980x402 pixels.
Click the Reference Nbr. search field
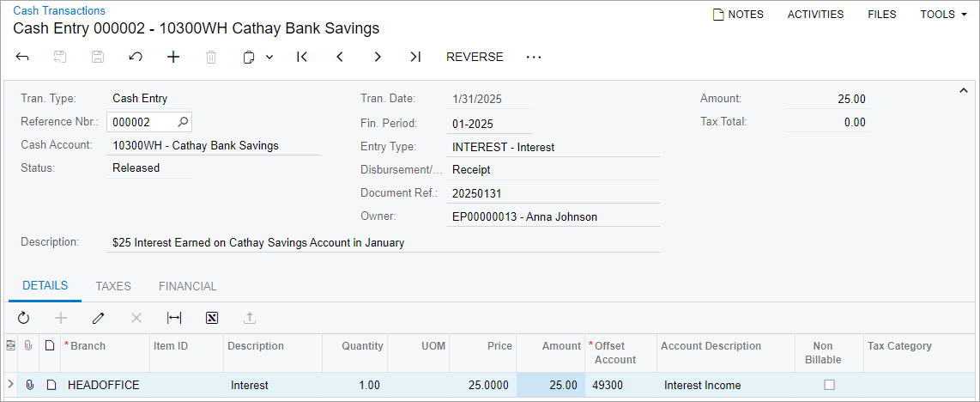[x=142, y=122]
